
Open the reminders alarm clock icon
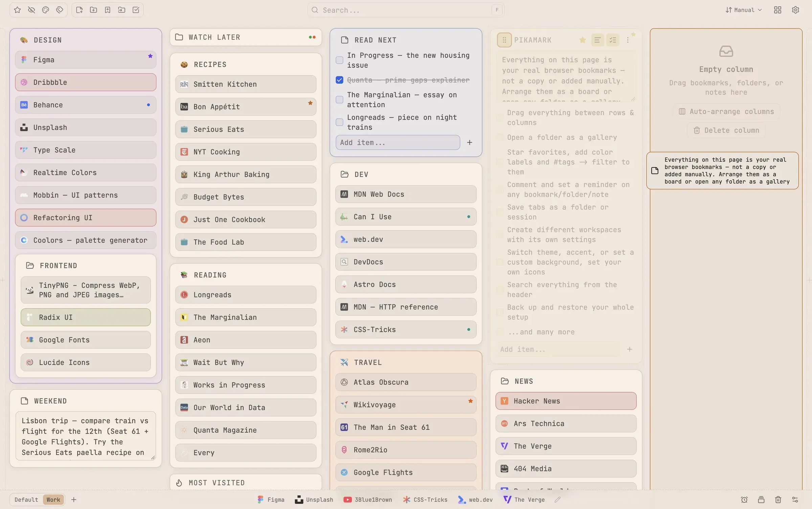pyautogui.click(x=744, y=500)
